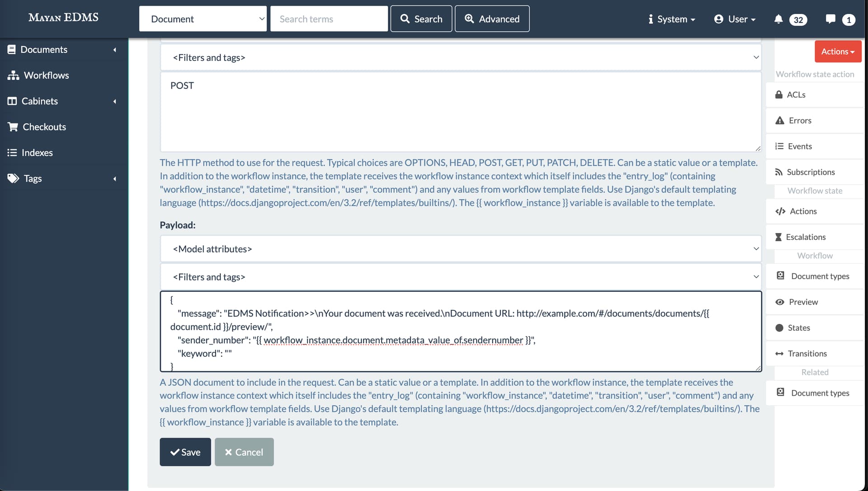This screenshot has height=491, width=868.
Task: Open the User menu
Action: coord(735,19)
